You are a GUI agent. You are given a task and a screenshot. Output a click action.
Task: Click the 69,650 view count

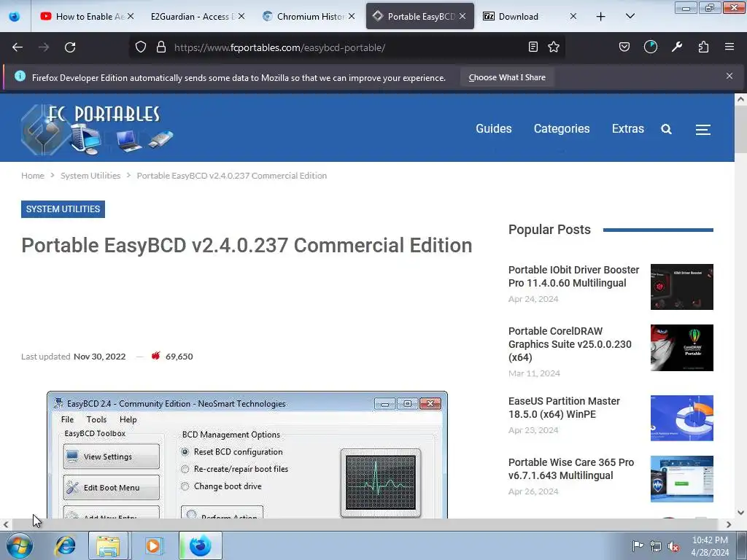(x=179, y=356)
